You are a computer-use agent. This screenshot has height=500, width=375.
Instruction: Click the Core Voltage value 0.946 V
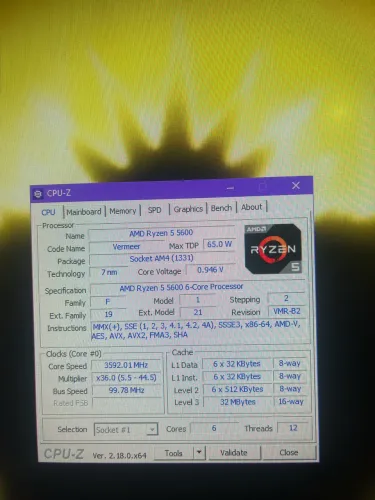point(210,270)
